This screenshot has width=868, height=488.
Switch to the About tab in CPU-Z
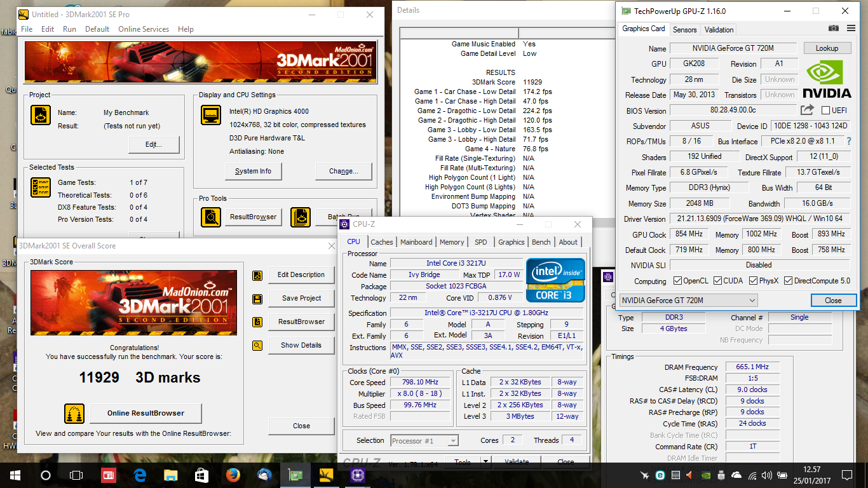(568, 242)
